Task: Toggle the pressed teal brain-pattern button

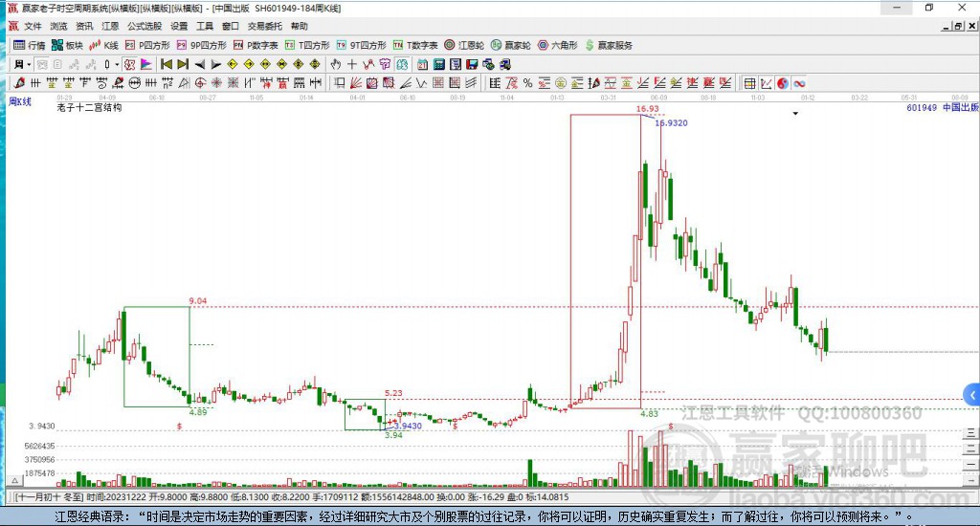Action: [x=402, y=64]
